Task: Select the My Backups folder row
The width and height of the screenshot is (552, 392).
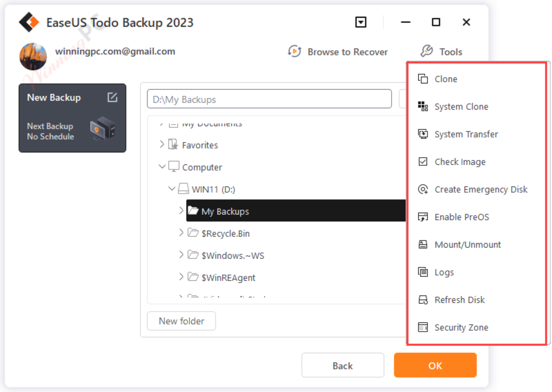Action: point(296,211)
